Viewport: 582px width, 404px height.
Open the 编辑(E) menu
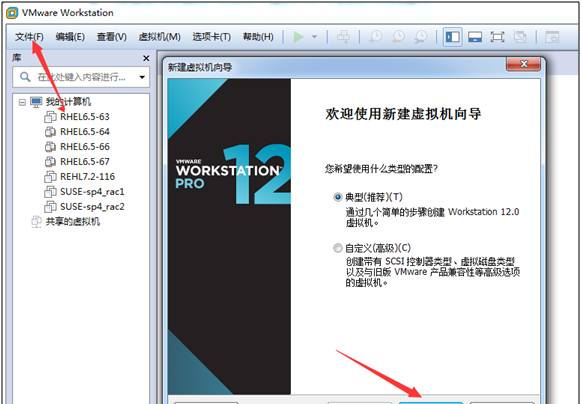[x=70, y=37]
